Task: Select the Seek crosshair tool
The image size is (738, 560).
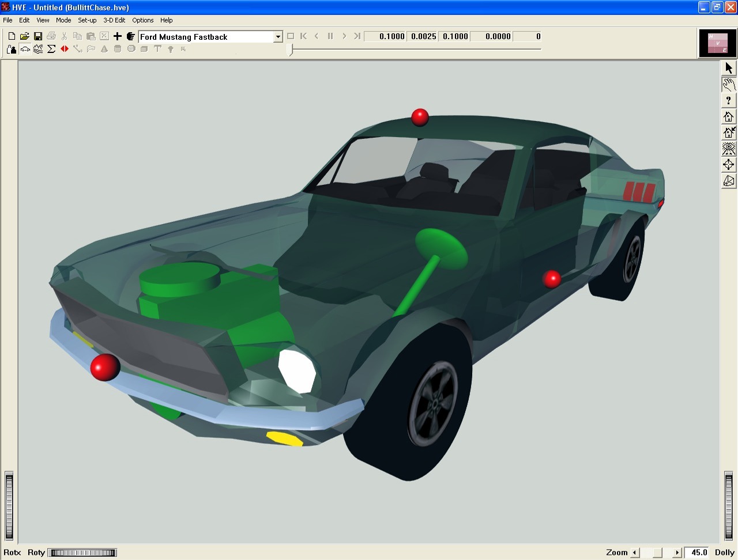Action: tap(729, 165)
